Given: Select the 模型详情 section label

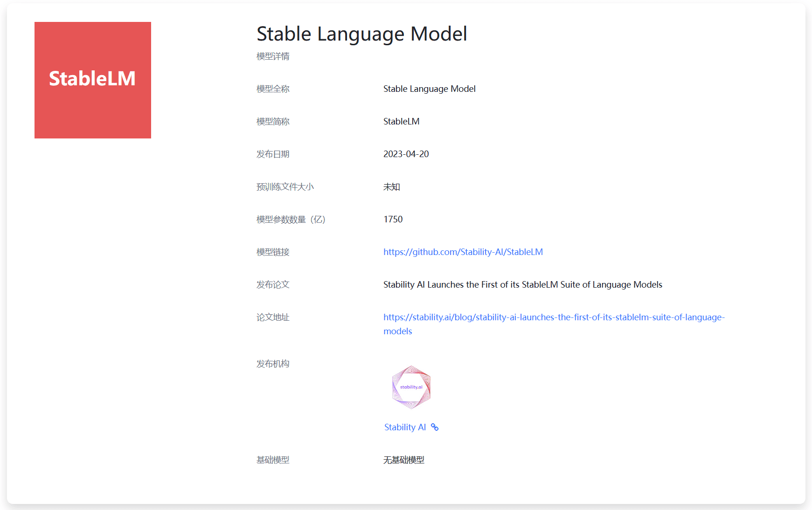Looking at the screenshot, I should (272, 56).
